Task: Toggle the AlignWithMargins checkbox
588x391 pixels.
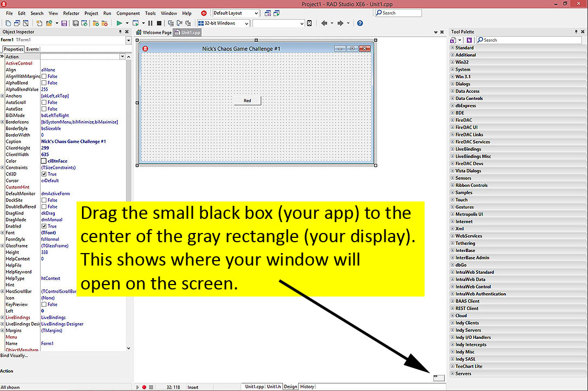Action: pos(44,77)
